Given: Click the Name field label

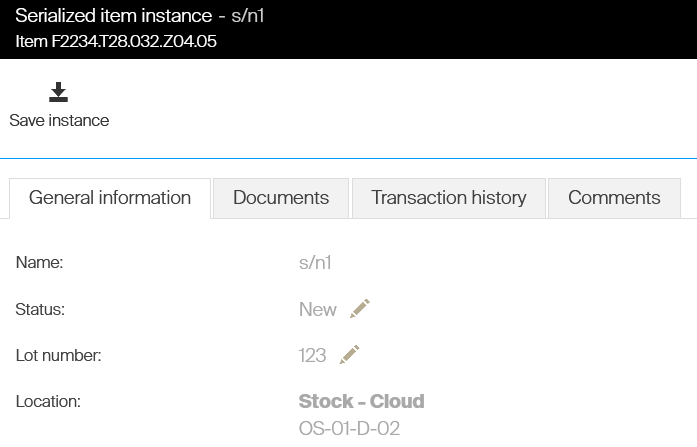Looking at the screenshot, I should pyautogui.click(x=39, y=263).
